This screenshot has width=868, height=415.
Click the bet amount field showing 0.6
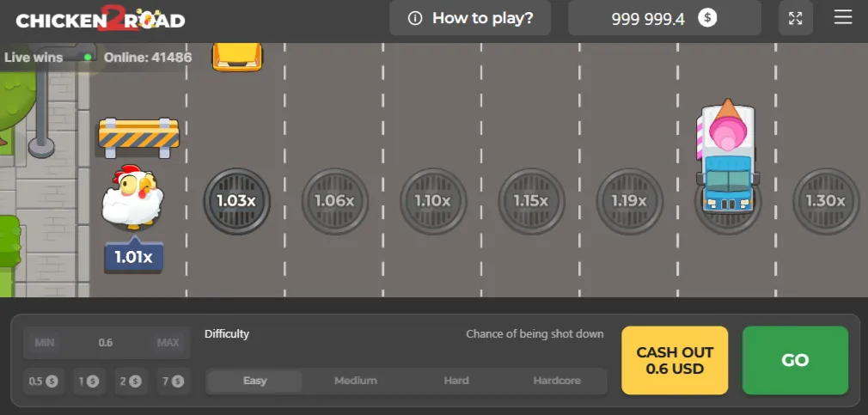(x=106, y=343)
